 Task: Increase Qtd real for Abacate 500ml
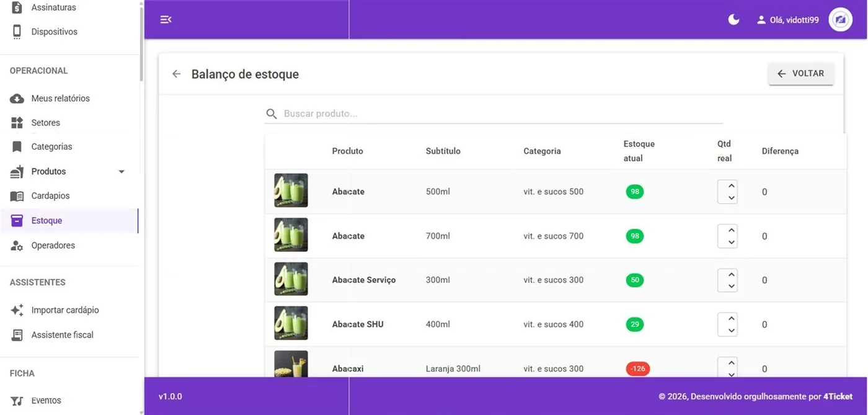pyautogui.click(x=732, y=185)
